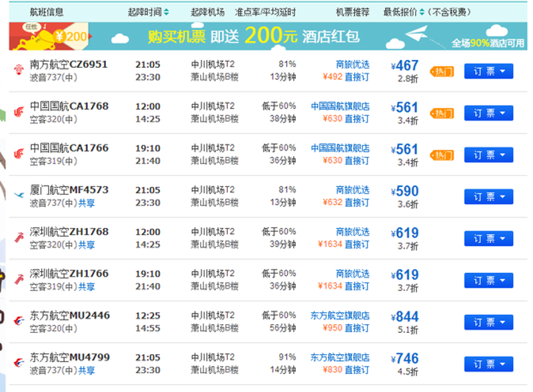Click the Air China logo beside CA1766

pyautogui.click(x=19, y=154)
